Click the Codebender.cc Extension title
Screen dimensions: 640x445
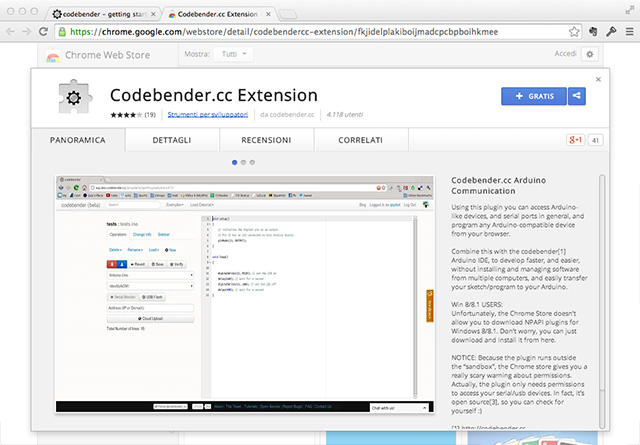click(x=213, y=95)
